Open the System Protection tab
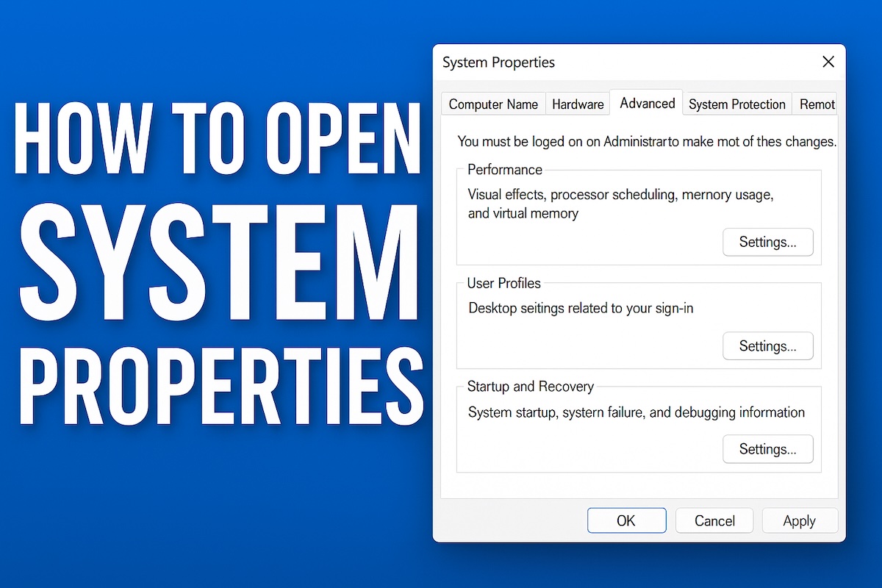Screen dimensions: 882x588 click(736, 104)
